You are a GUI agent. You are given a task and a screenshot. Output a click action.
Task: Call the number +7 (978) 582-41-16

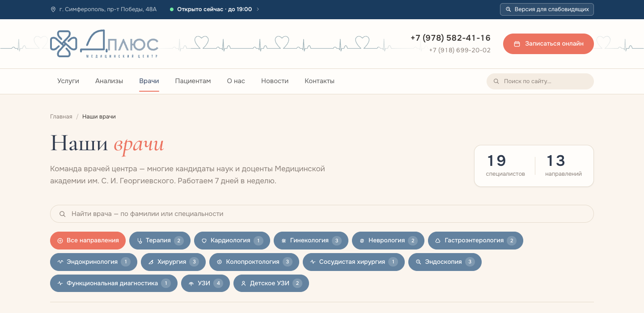(x=450, y=38)
